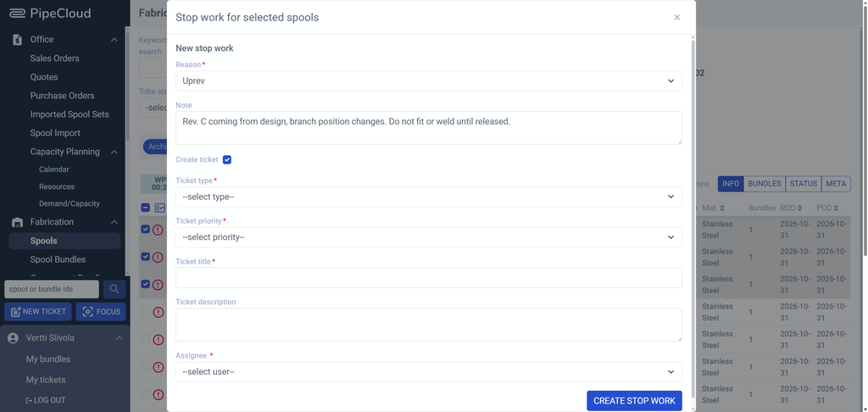Close the Stop work dialog
Image resolution: width=868 pixels, height=412 pixels.
pyautogui.click(x=677, y=17)
